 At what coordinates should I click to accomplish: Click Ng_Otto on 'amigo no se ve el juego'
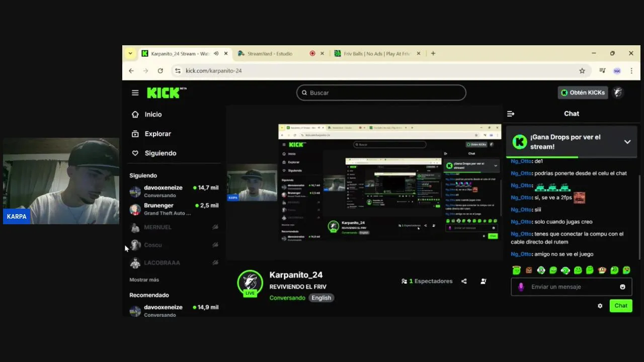tap(521, 254)
